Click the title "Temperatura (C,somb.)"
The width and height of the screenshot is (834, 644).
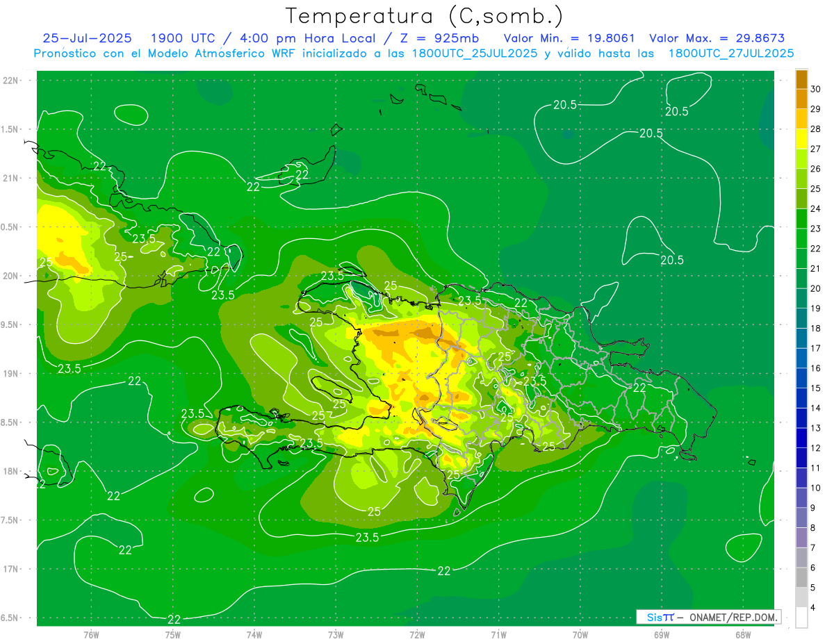click(425, 16)
